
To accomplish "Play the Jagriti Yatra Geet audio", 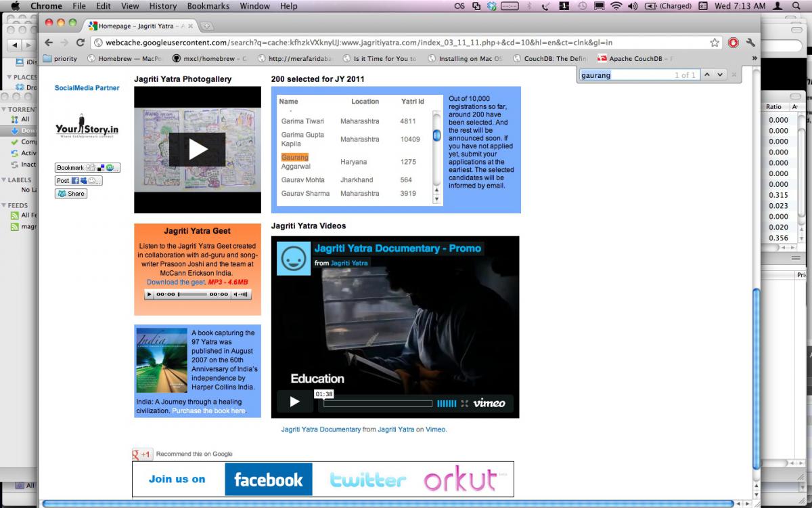I will pyautogui.click(x=150, y=295).
